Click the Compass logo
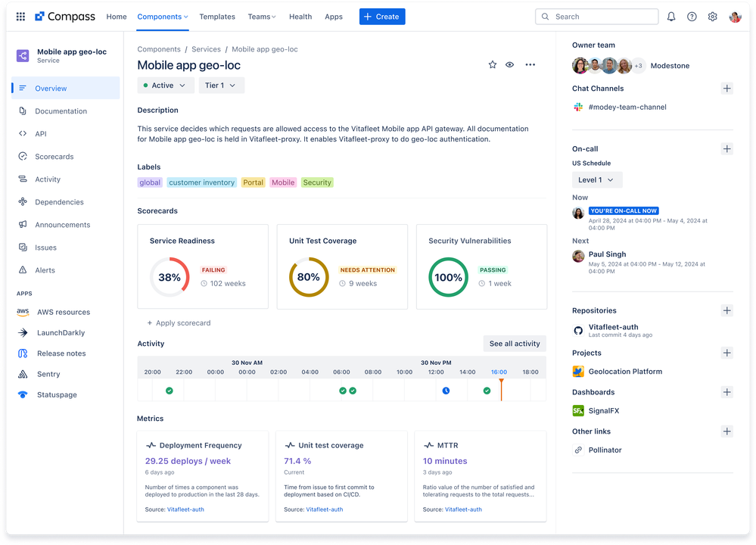The width and height of the screenshot is (756, 545). (x=65, y=17)
